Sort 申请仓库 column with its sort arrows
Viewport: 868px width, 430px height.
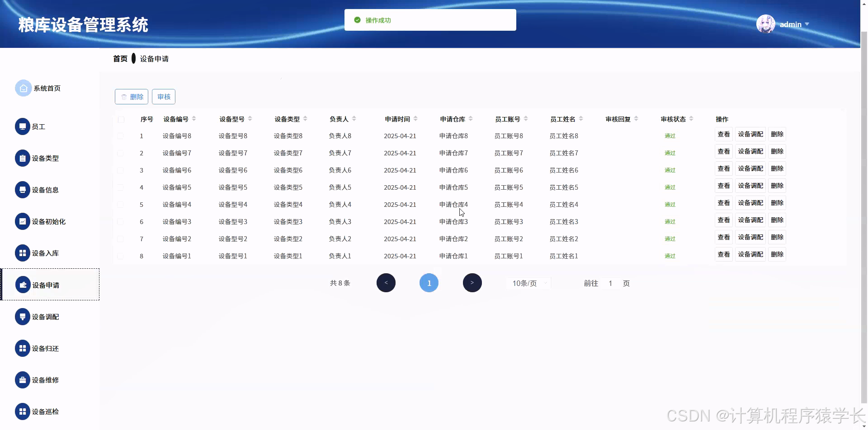[x=471, y=119]
